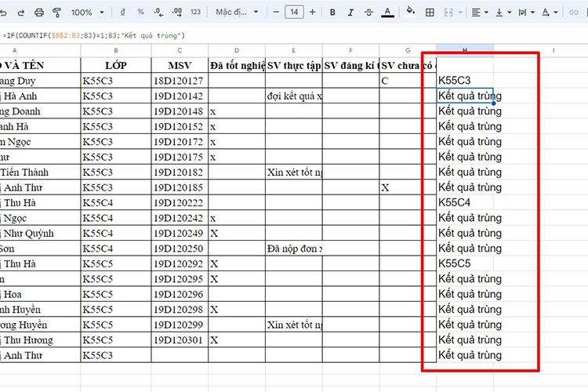Format as currency with the đ button

click(x=122, y=12)
